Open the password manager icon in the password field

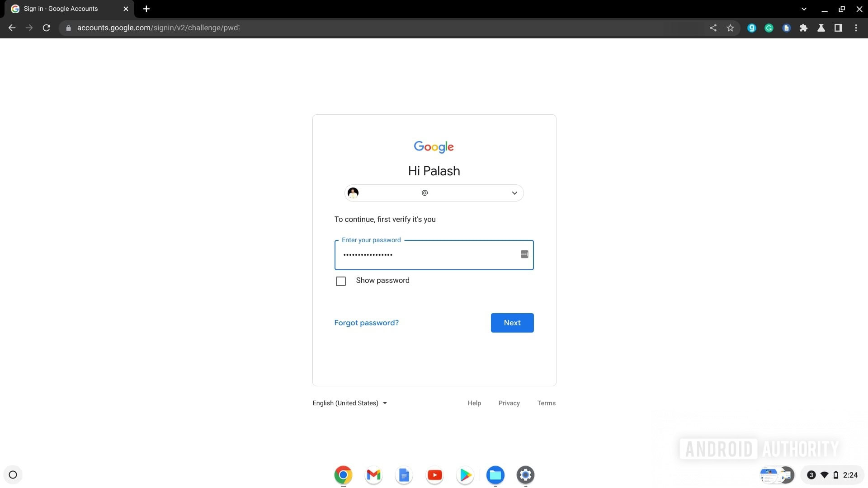[524, 254]
